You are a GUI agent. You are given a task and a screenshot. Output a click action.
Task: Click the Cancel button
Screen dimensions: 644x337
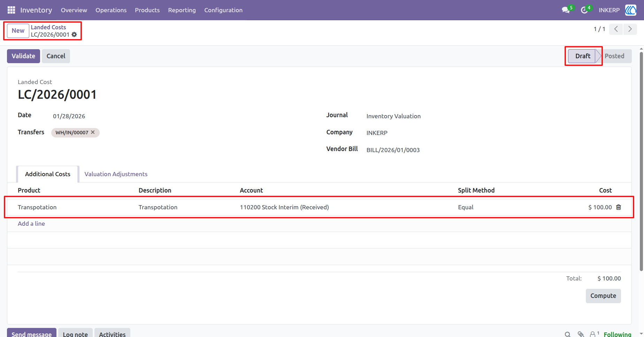tap(56, 56)
